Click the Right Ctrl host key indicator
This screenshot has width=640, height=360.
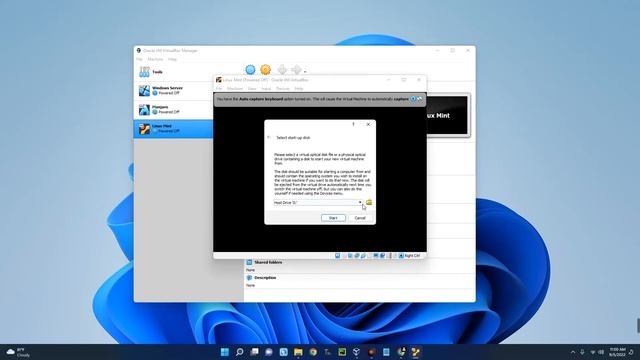(412, 256)
